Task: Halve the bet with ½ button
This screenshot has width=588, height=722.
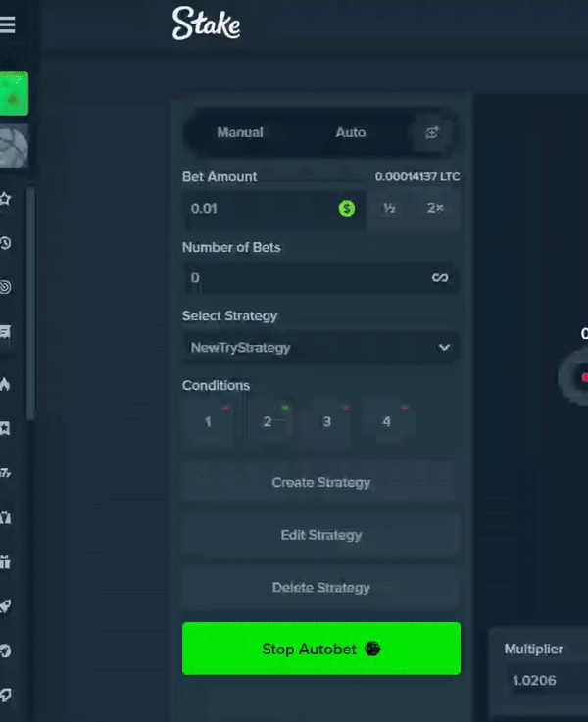Action: 389,208
